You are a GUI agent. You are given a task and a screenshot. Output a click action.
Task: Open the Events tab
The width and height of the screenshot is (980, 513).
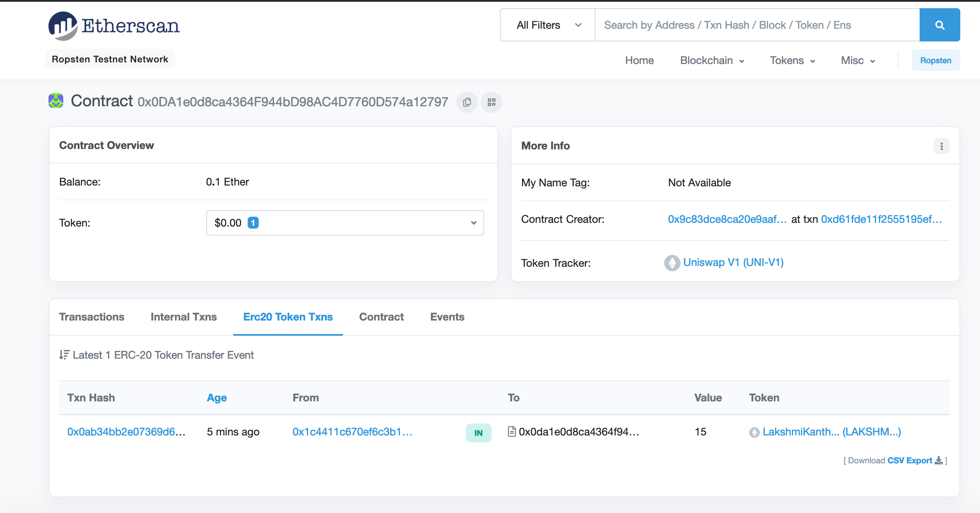(447, 317)
